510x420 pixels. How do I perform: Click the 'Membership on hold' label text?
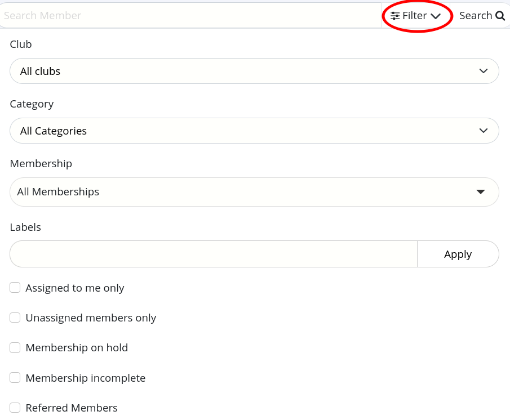(x=77, y=347)
